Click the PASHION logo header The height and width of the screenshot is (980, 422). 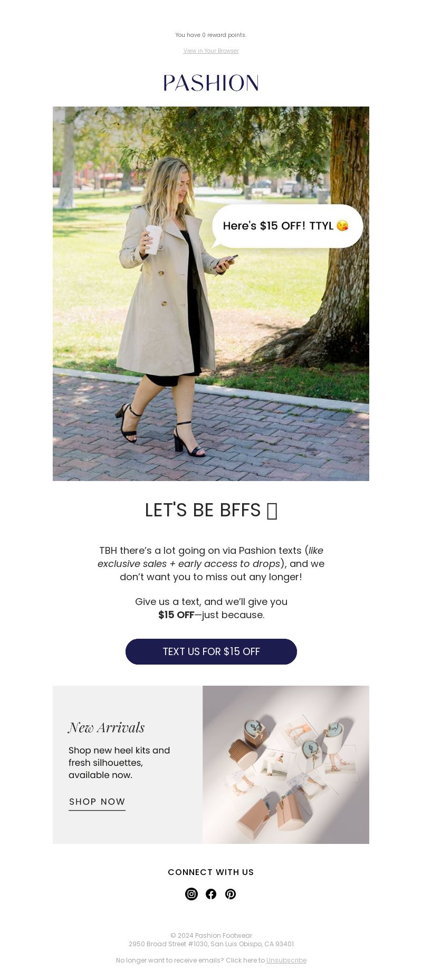pos(211,83)
